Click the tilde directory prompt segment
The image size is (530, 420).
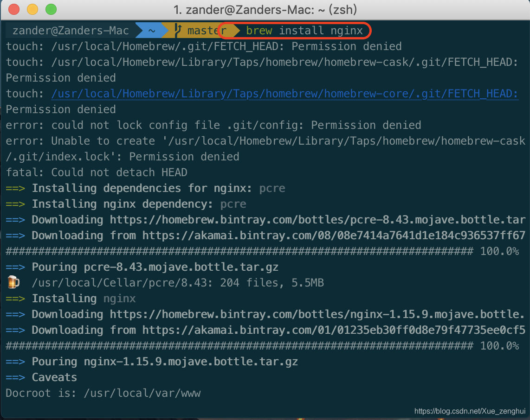tap(152, 31)
